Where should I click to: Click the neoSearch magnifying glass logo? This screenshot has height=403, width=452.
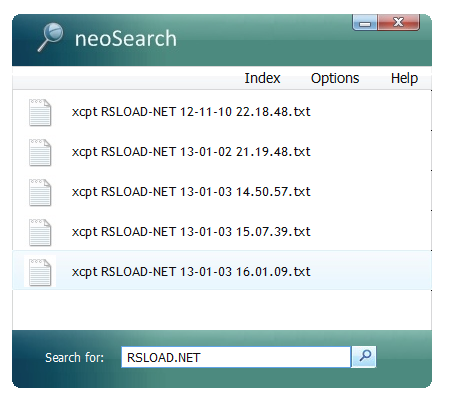click(50, 37)
